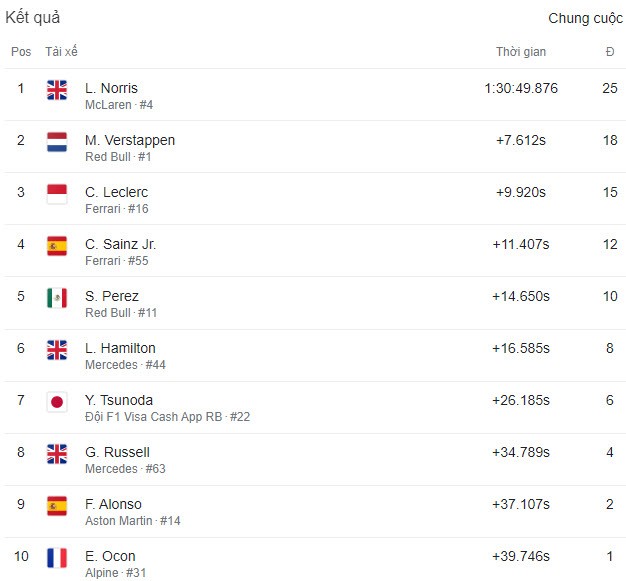Click the British flag beside G. Russell
626x581 pixels.
pyautogui.click(x=57, y=454)
